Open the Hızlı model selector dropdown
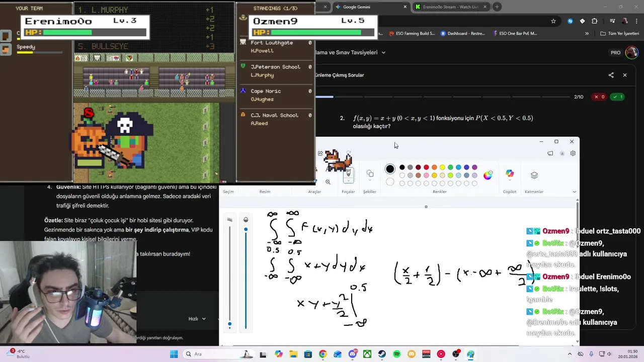The image size is (644, 362). [197, 319]
